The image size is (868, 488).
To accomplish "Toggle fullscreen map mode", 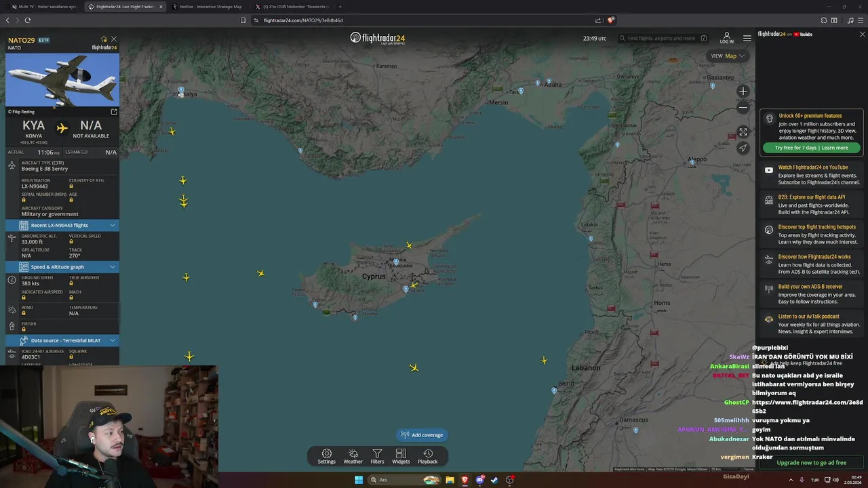I will [x=743, y=132].
